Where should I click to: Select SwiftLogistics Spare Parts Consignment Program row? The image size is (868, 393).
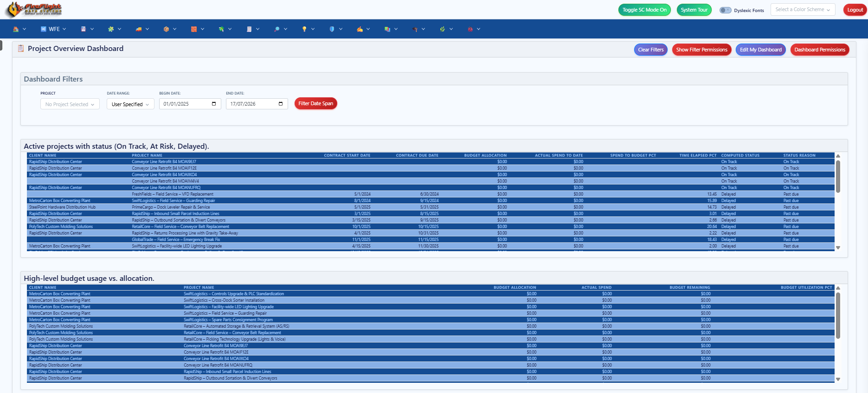point(431,320)
